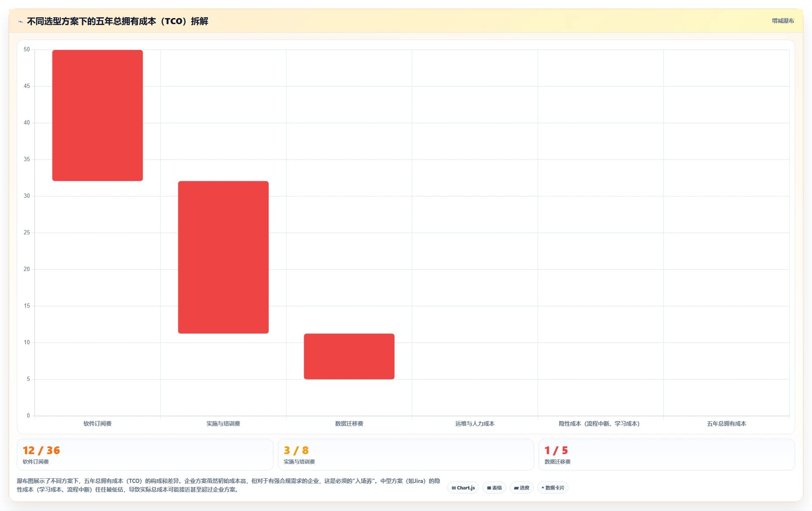812x511 pixels.
Task: Click the x-axis label 数据迁移费
Action: [349, 424]
